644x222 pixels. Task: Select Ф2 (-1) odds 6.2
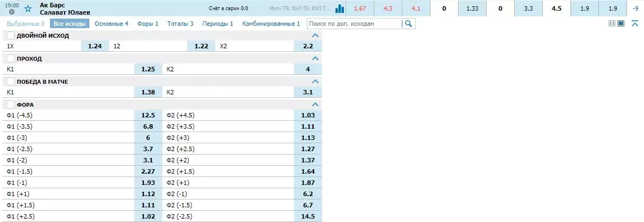tap(308, 194)
